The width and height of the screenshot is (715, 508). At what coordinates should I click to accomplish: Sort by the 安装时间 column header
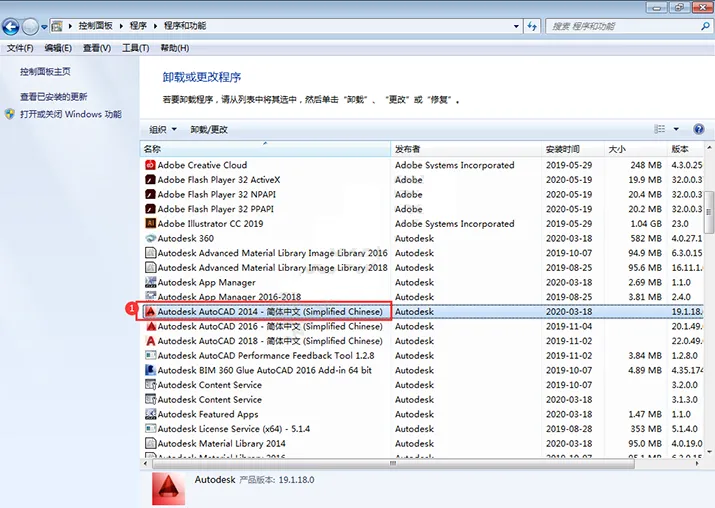click(x=562, y=149)
